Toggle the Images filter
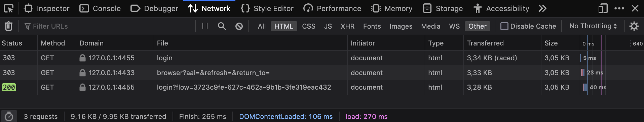 coord(401,26)
